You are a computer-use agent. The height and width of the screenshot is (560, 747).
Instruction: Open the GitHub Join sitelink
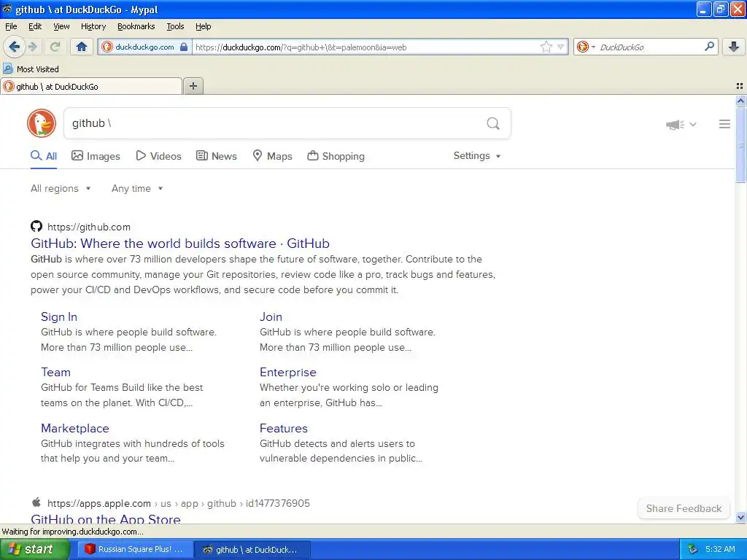pyautogui.click(x=271, y=316)
